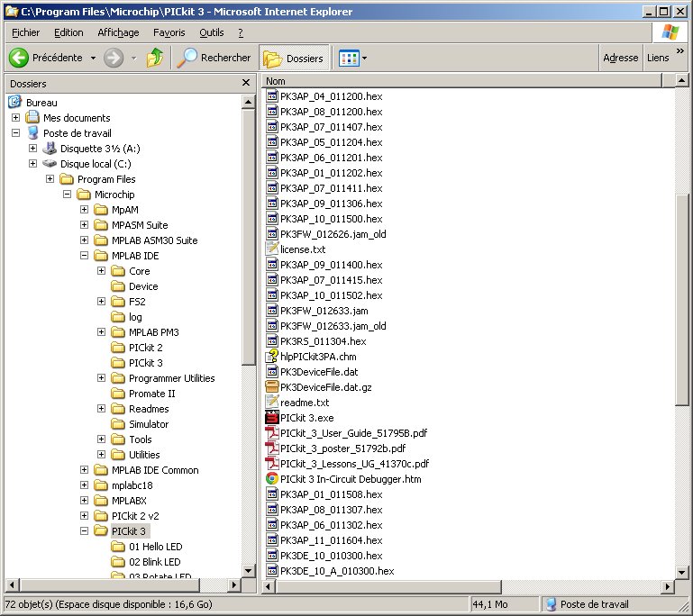Viewport: 693px width, 616px height.
Task: Click file list scrollbar up arrow
Action: pos(681,81)
